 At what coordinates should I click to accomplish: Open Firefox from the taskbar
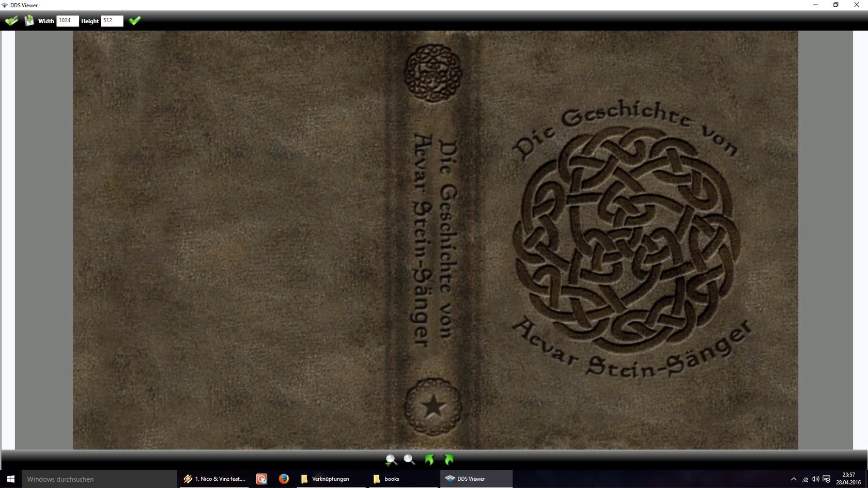(x=284, y=479)
